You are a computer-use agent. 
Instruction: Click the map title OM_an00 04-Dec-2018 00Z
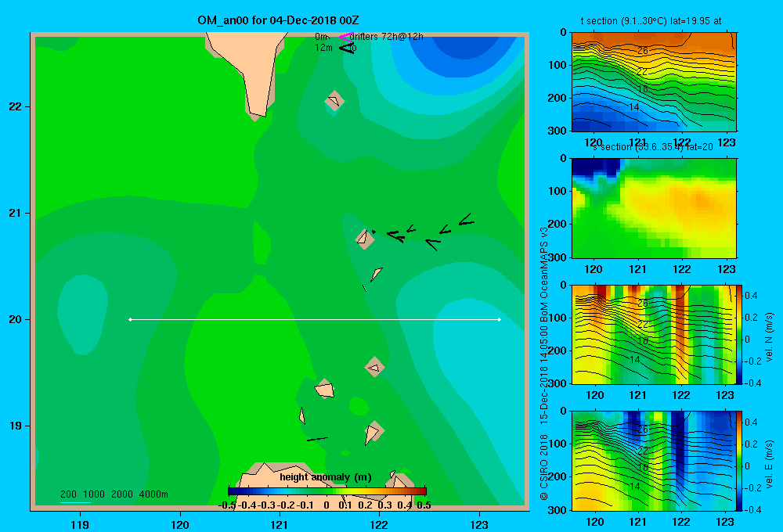click(278, 20)
